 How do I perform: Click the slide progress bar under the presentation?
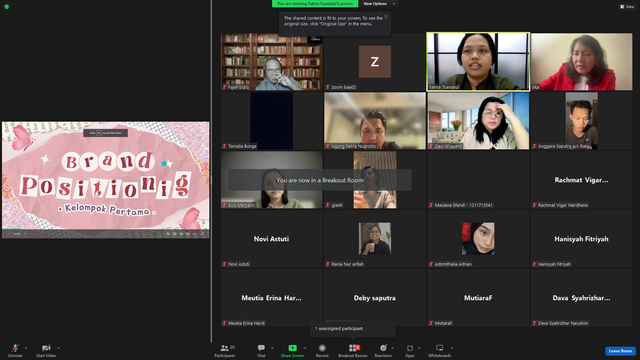pos(106,229)
